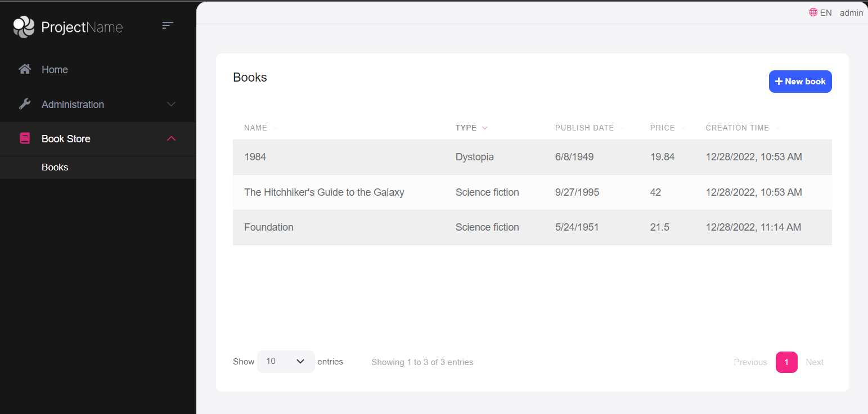Click the Name column sort arrow
This screenshot has height=414, width=868.
(x=275, y=128)
